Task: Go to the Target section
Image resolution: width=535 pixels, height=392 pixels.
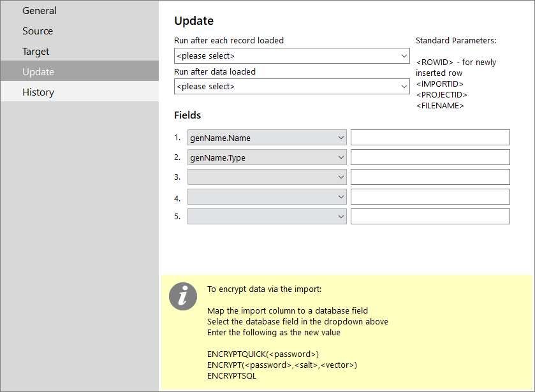Action: (x=80, y=52)
